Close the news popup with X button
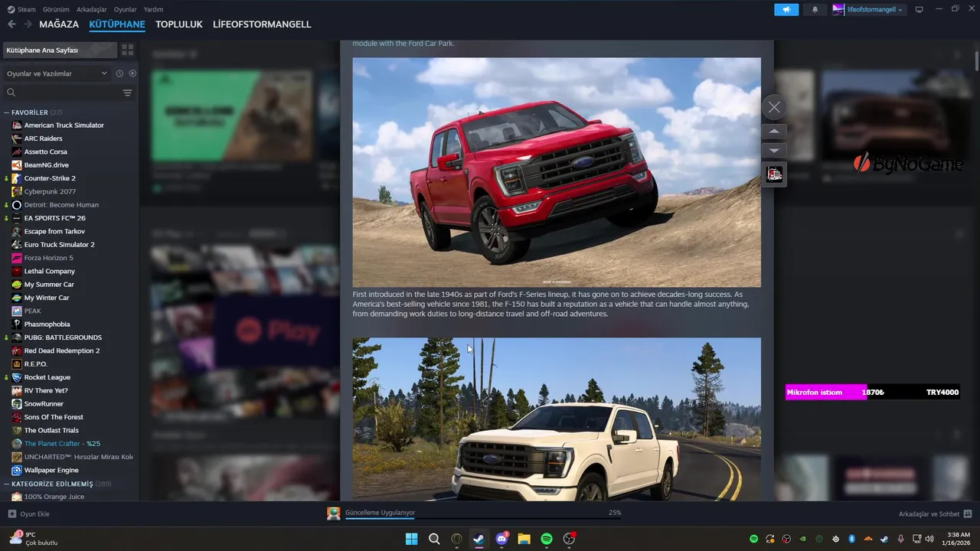The width and height of the screenshot is (980, 551). tap(774, 107)
